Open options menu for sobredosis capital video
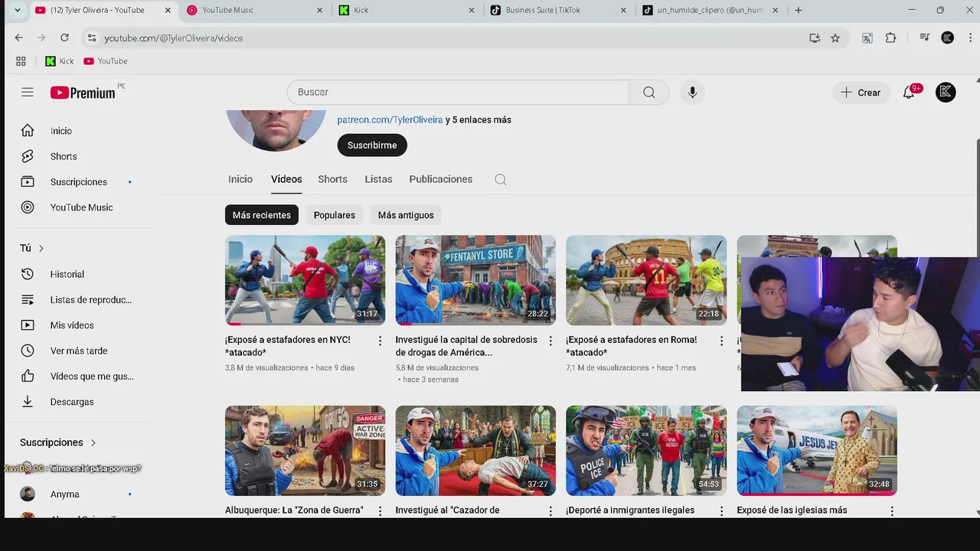This screenshot has height=551, width=980. coord(550,341)
